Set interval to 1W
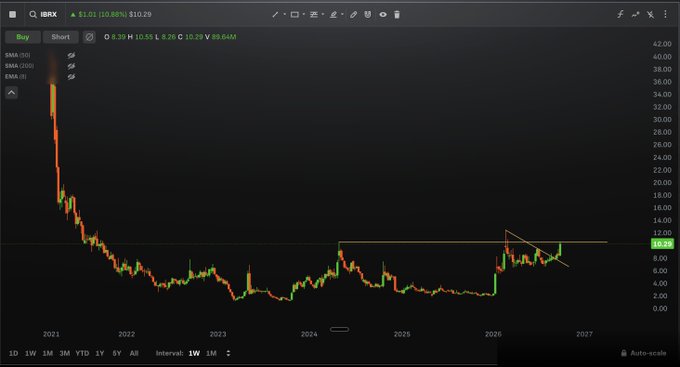The width and height of the screenshot is (680, 367). tap(194, 353)
